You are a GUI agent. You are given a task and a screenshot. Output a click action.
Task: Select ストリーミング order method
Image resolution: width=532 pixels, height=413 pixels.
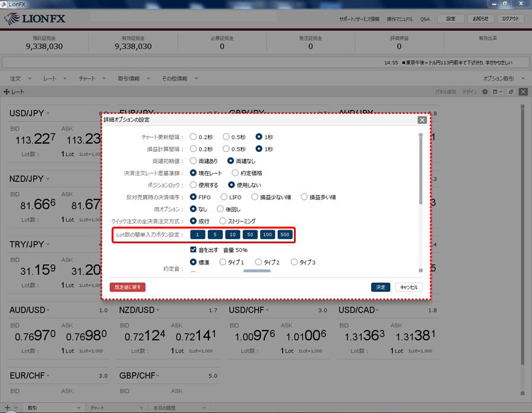point(223,221)
